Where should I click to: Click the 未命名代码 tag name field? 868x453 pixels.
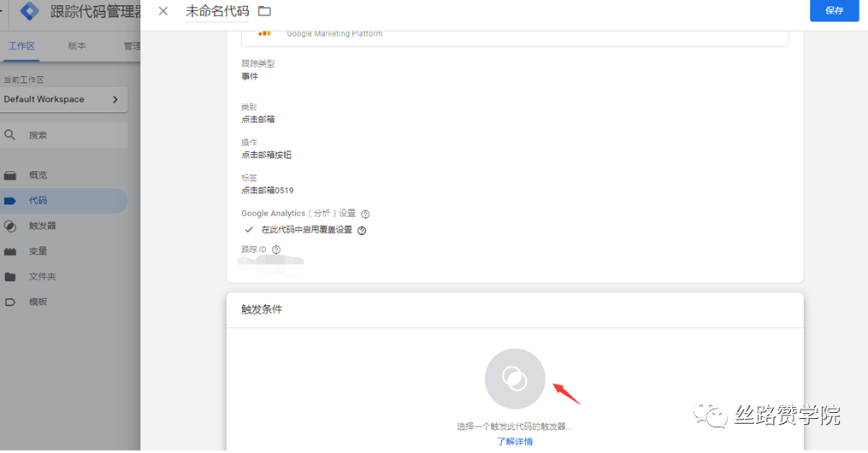click(x=216, y=11)
